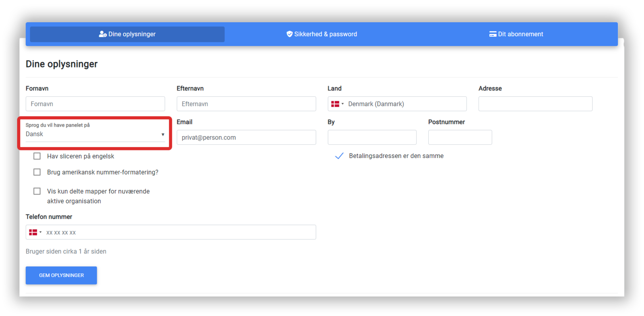
Task: Open the panel language dropdown showing Dansk
Action: tap(95, 134)
